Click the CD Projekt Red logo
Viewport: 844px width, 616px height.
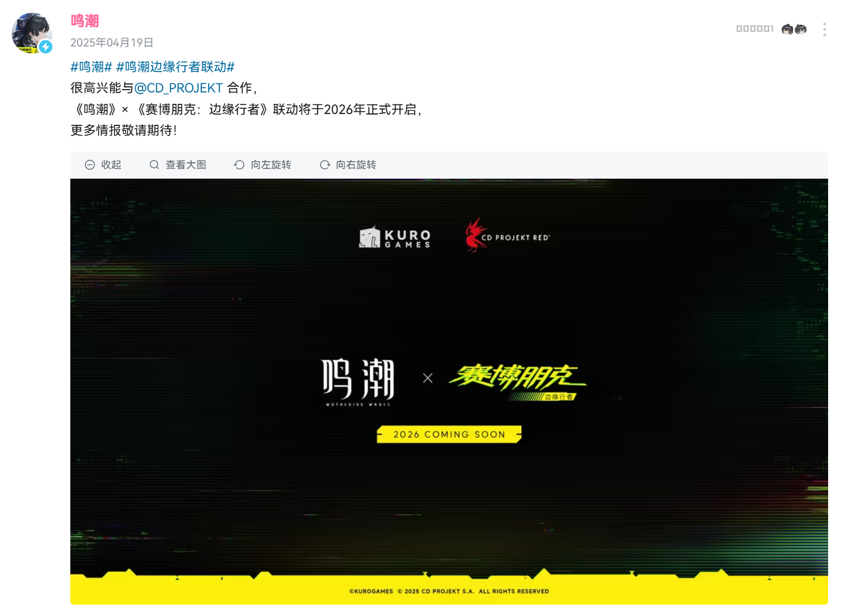coord(507,235)
